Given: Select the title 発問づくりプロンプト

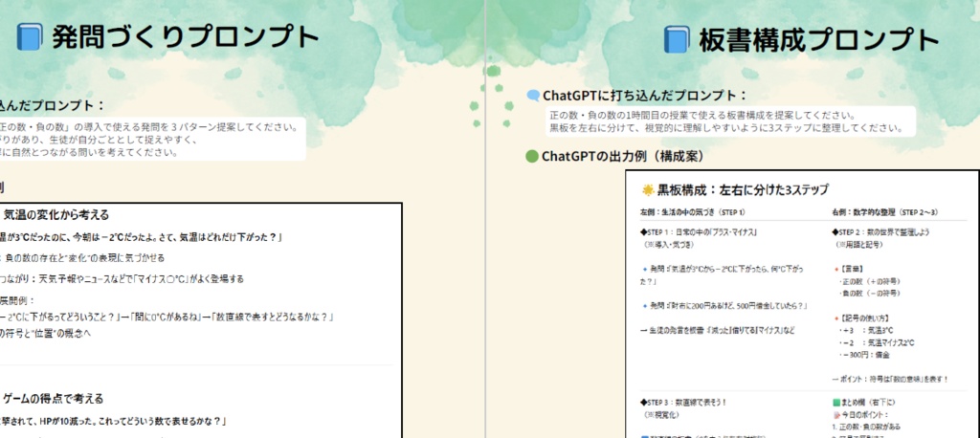Looking at the screenshot, I should coord(186,37).
